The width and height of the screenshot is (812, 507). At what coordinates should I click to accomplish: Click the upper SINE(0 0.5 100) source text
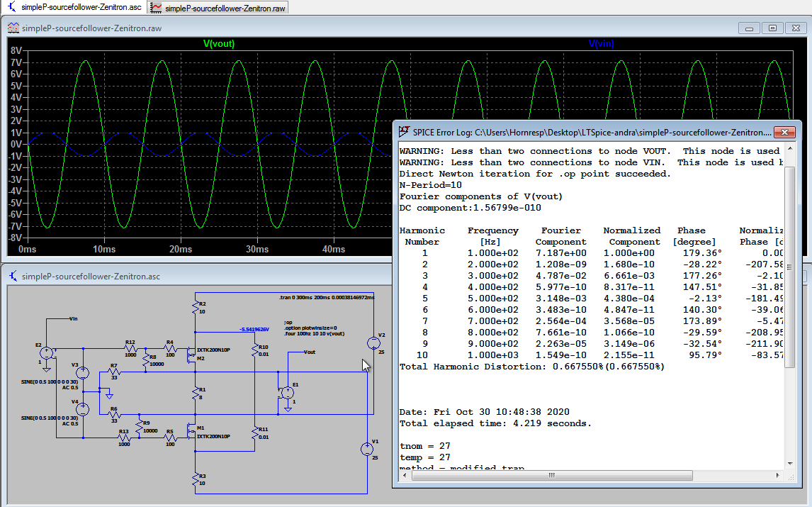49,381
